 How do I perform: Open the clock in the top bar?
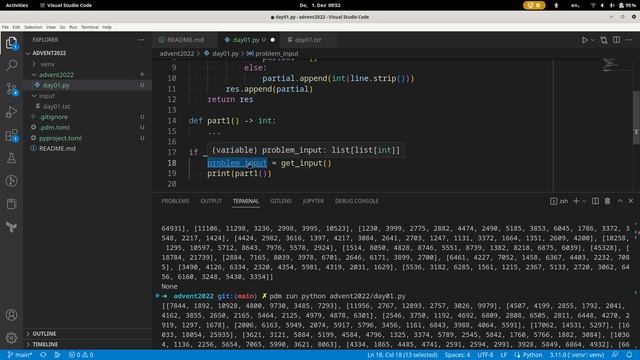click(x=320, y=5)
